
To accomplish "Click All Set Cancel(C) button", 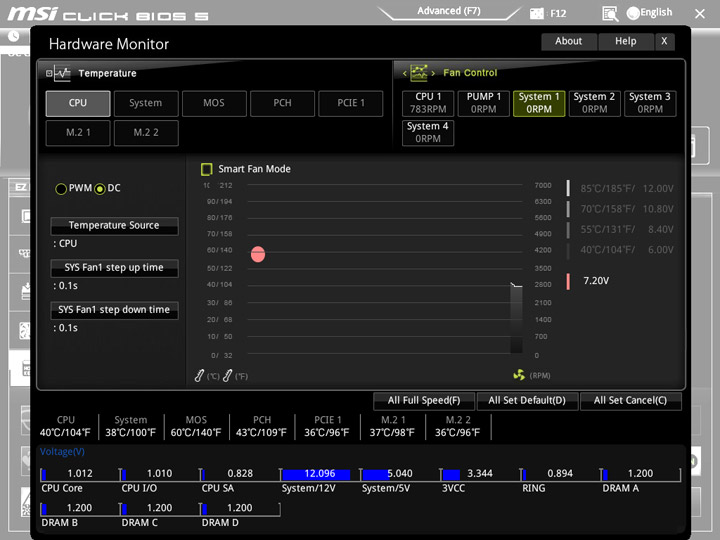I will pos(630,400).
